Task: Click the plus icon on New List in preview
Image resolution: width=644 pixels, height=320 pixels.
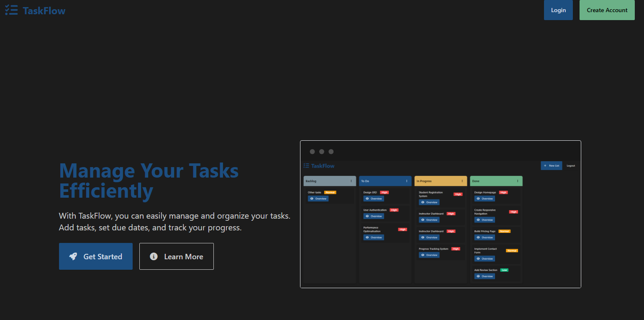Action: [x=545, y=165]
